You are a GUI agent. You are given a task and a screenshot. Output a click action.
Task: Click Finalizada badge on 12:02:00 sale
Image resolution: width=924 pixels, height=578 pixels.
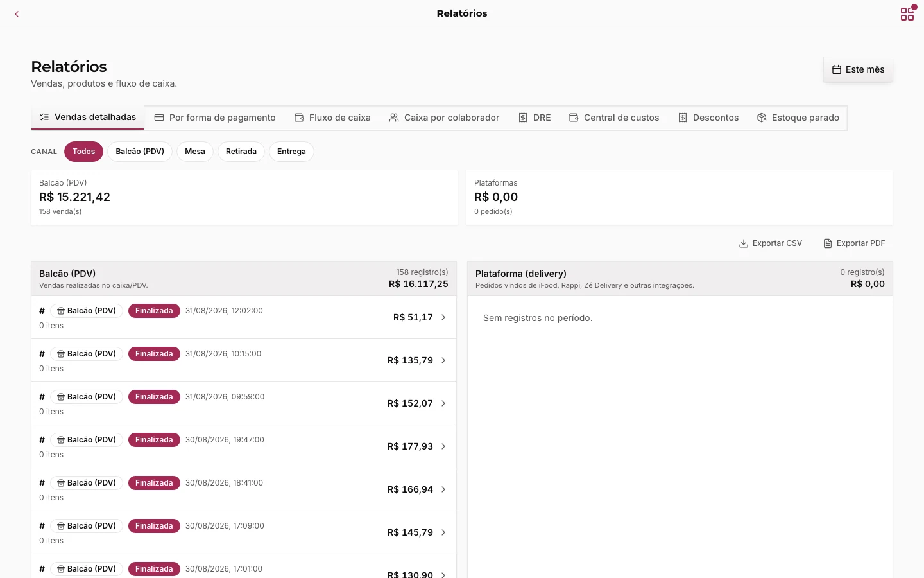pyautogui.click(x=154, y=311)
